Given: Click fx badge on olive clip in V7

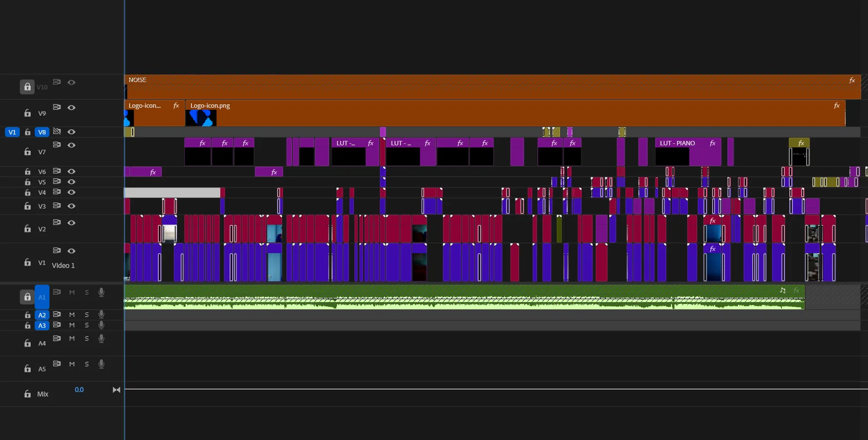Looking at the screenshot, I should [801, 143].
